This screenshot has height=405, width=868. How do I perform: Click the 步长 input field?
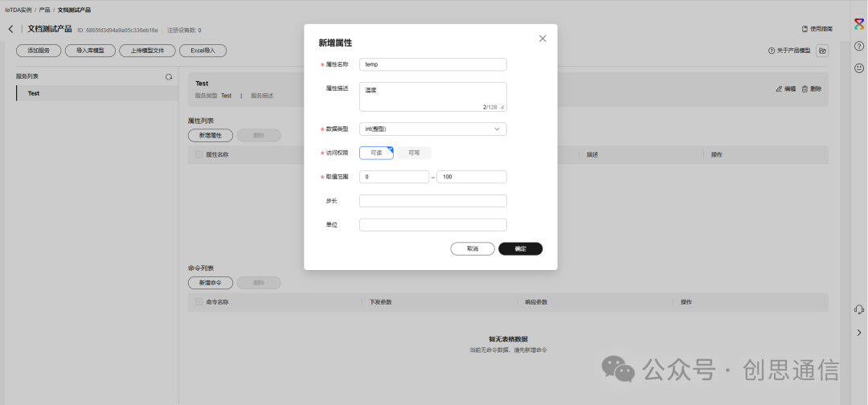point(433,201)
